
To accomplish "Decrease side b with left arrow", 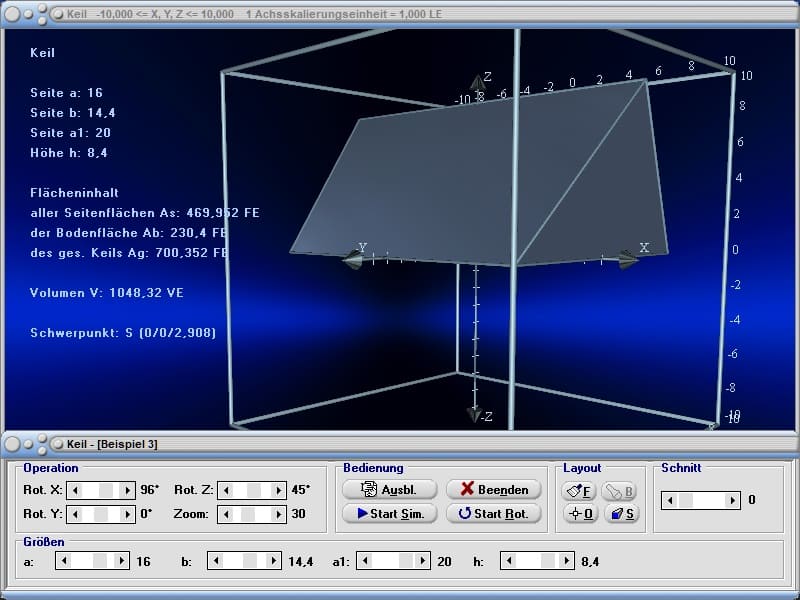I will pos(216,561).
